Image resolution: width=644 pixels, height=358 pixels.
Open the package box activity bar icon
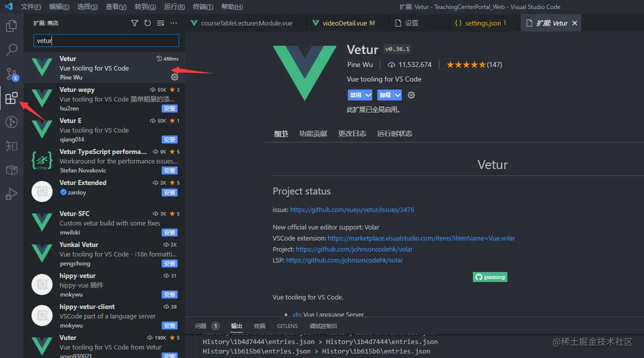pos(11,170)
